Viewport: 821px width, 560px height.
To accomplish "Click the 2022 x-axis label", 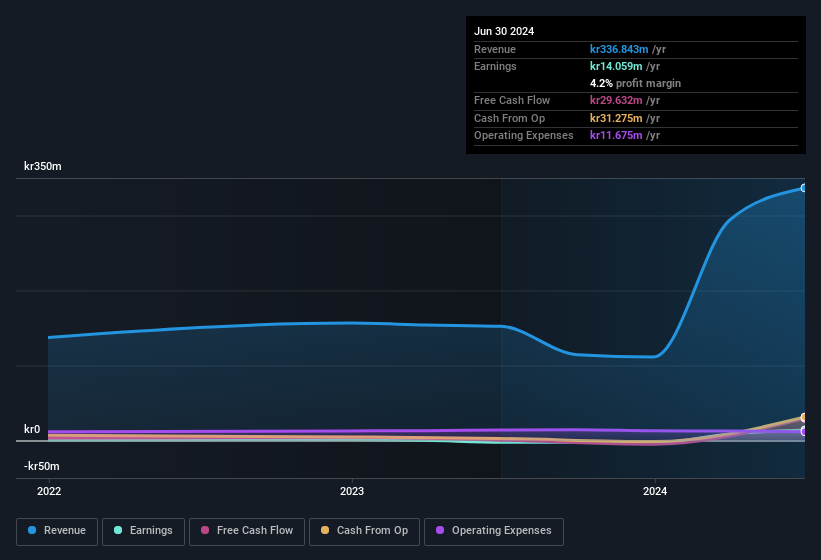I will [49, 491].
